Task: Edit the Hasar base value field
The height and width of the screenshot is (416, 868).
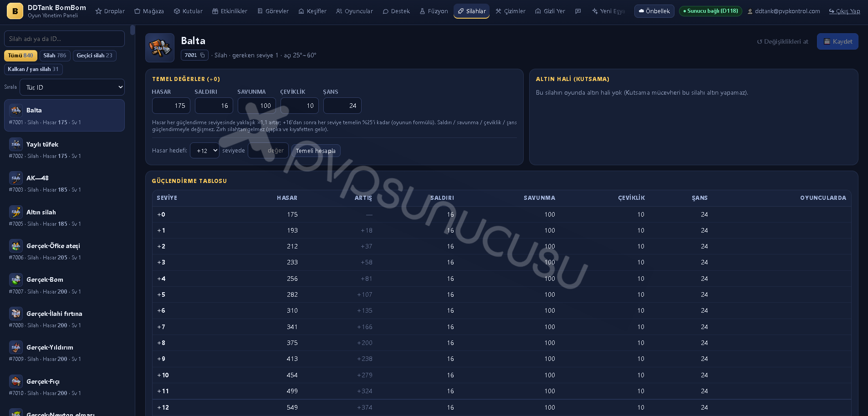Action: [171, 106]
